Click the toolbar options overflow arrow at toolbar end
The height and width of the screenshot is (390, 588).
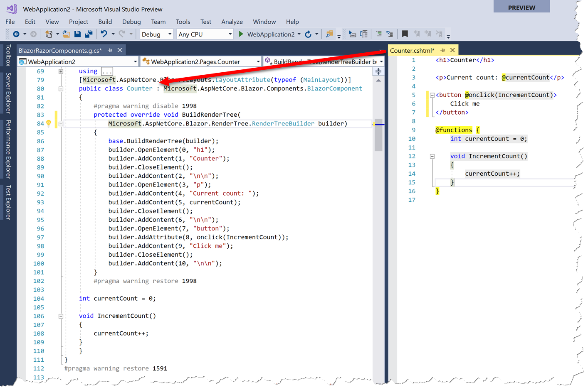pyautogui.click(x=448, y=37)
